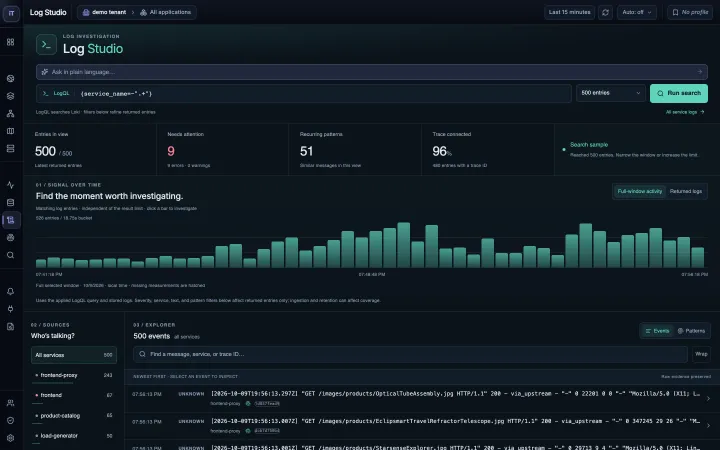The image size is (720, 450).
Task: Click the Ask in plain language field
Action: pos(371,72)
